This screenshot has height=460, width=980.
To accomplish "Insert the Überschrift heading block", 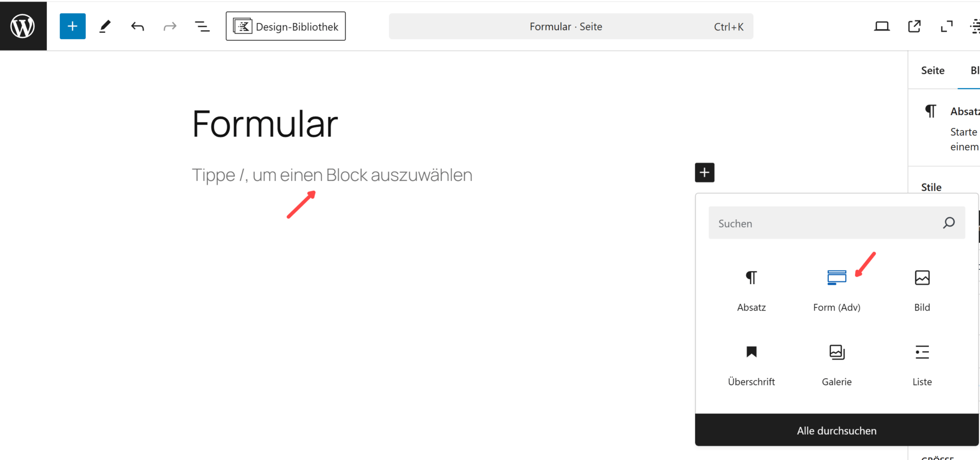I will pos(751,364).
